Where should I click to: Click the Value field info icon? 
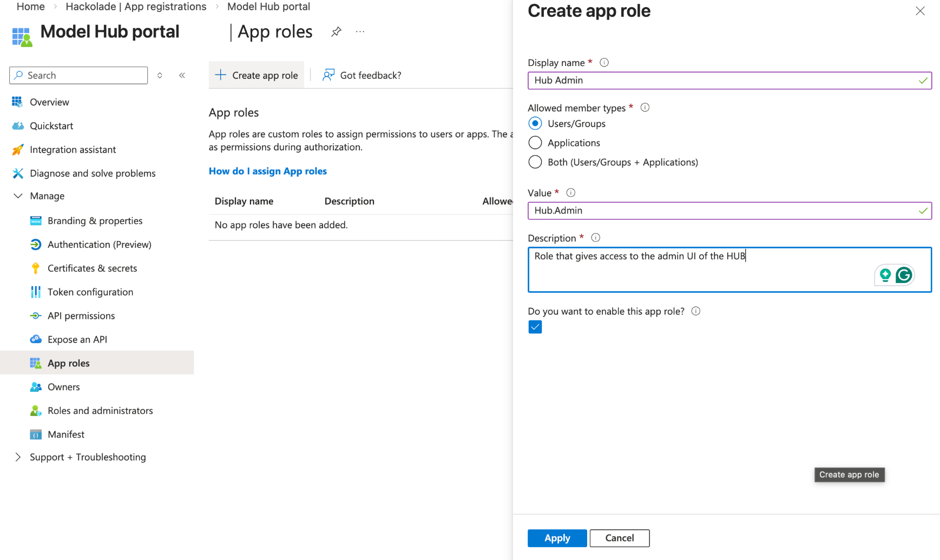(571, 193)
